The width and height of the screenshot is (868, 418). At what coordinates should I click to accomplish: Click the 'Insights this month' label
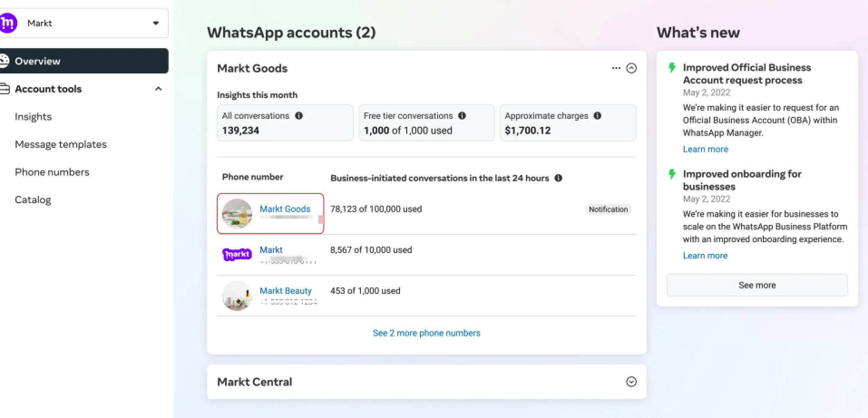click(x=257, y=95)
